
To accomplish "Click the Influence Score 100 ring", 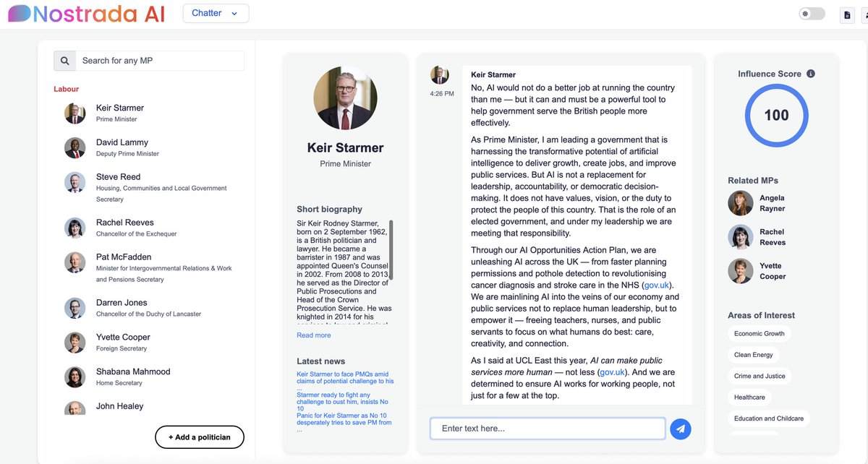I will pyautogui.click(x=776, y=116).
